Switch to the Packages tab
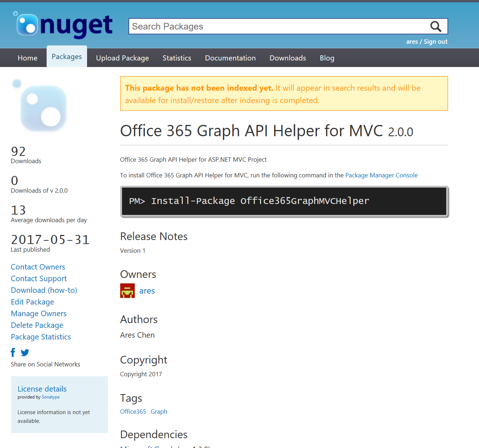The image size is (479, 448). (x=67, y=57)
